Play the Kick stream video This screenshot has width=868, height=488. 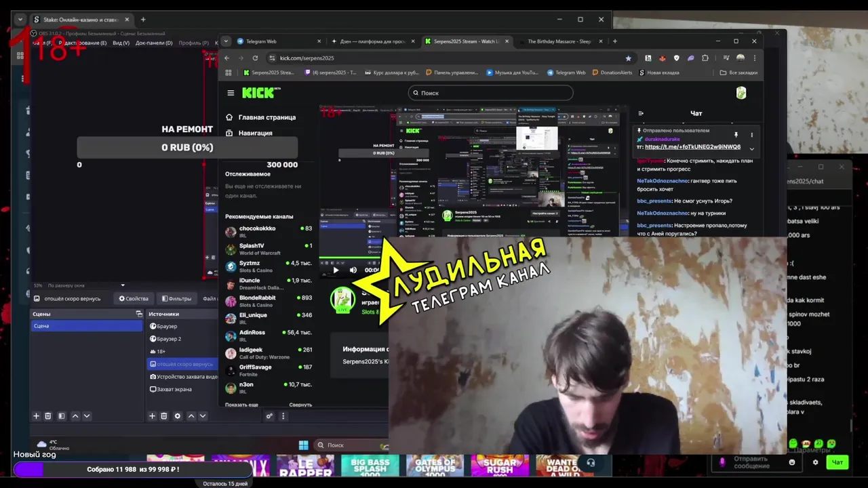pyautogui.click(x=336, y=270)
